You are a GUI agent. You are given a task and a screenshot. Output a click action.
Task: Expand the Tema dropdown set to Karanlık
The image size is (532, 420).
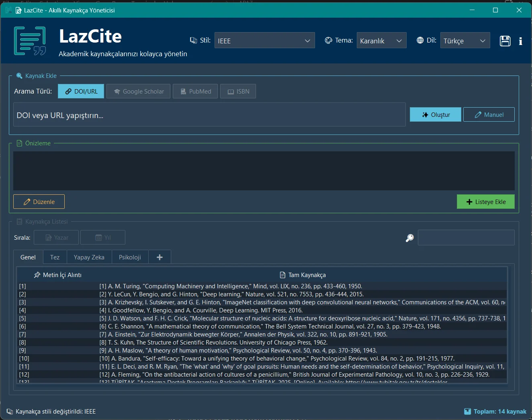point(381,41)
